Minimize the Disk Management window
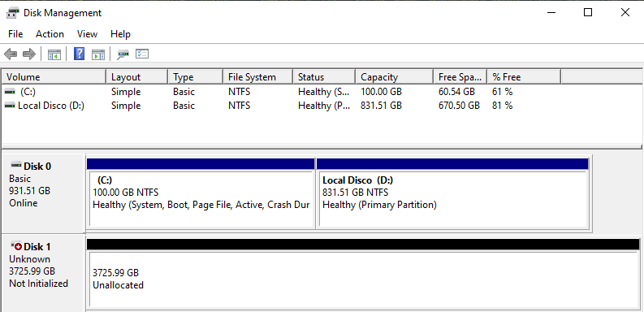Viewport: 644px width, 312px height. (551, 13)
